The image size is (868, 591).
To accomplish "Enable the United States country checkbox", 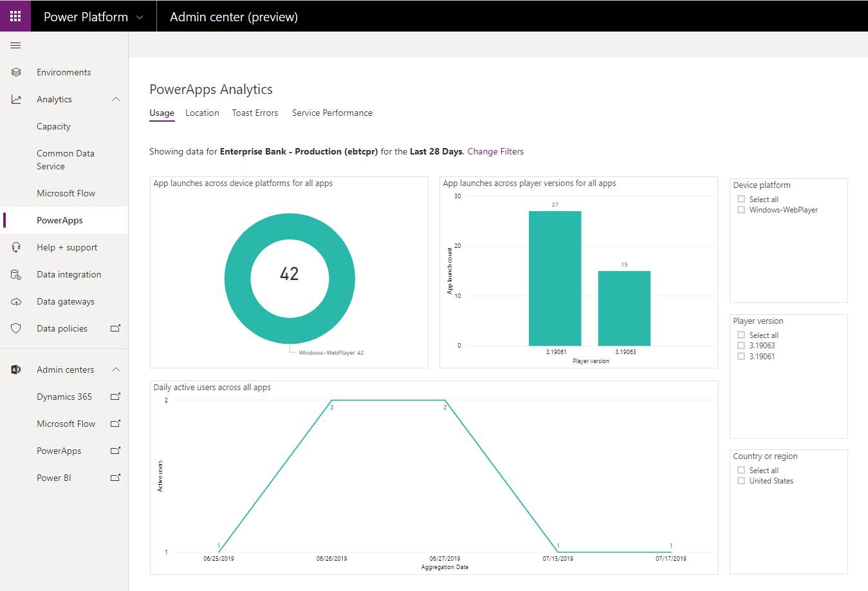I will (x=741, y=481).
